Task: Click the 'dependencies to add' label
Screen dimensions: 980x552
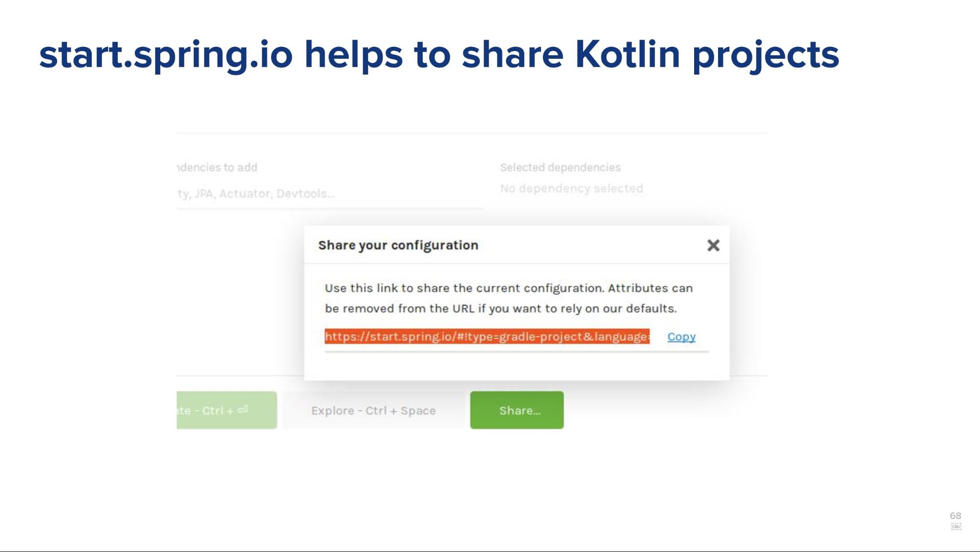Action: [217, 167]
